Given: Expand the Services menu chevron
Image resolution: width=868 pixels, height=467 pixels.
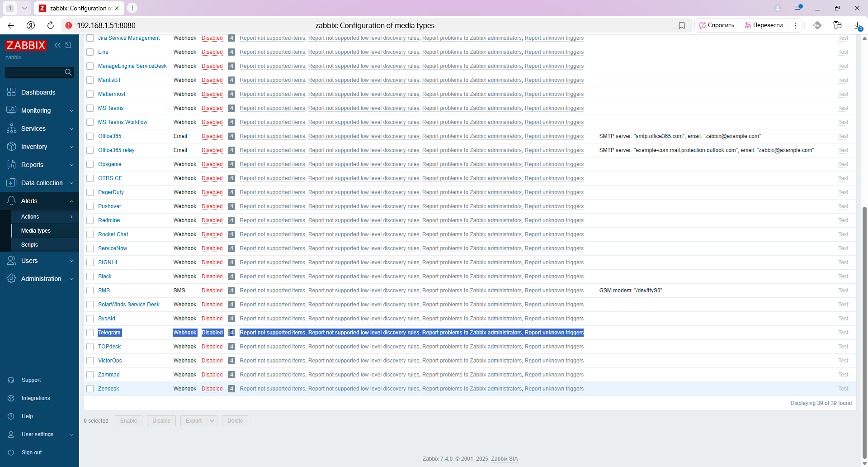Looking at the screenshot, I should pyautogui.click(x=71, y=129).
